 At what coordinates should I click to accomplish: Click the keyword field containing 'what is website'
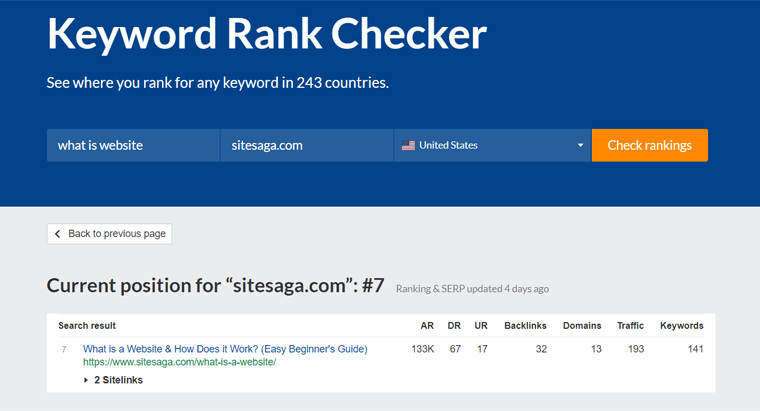133,145
